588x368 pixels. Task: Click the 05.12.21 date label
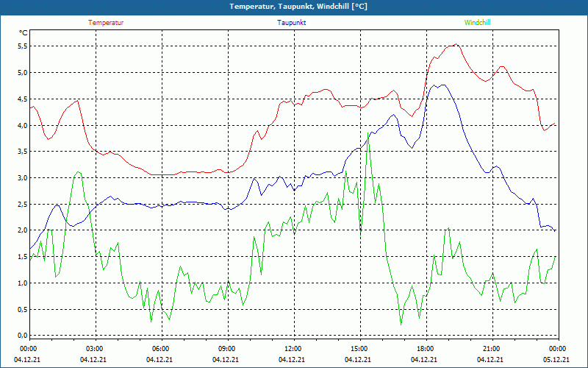pyautogui.click(x=556, y=360)
